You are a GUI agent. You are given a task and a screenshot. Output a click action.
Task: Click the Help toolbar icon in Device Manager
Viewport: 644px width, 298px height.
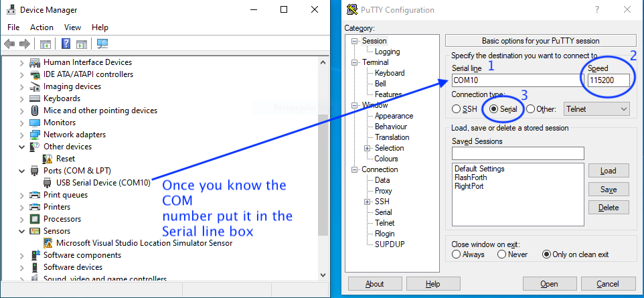pyautogui.click(x=66, y=44)
